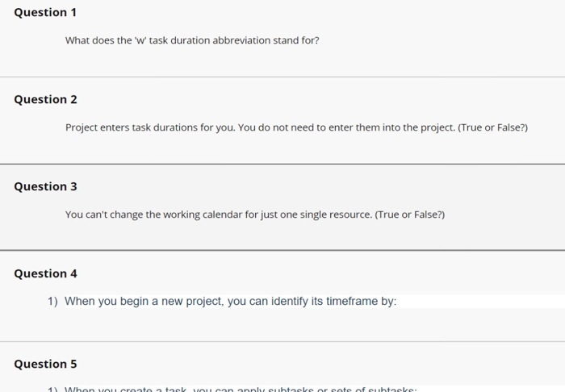Select the Question 5 heading
The image size is (565, 392).
45,365
